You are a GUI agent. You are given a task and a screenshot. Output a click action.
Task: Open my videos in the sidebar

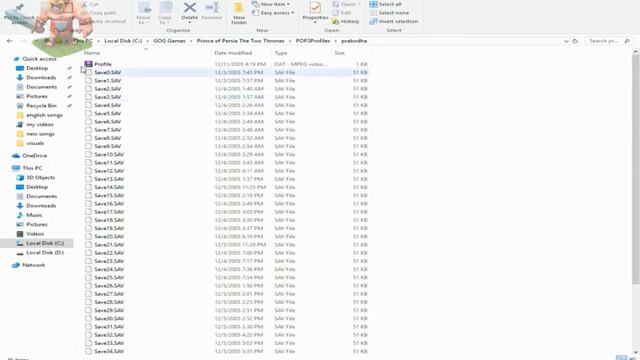40,124
